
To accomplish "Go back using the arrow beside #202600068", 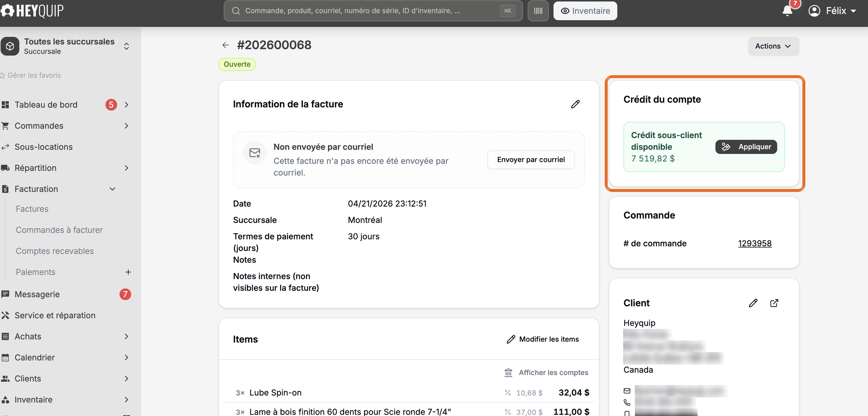I will [225, 45].
